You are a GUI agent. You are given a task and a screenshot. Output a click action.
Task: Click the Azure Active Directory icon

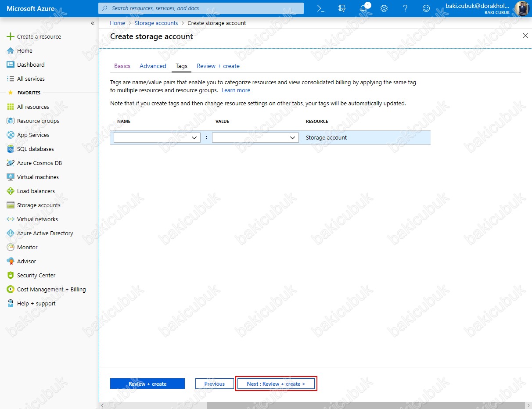(x=11, y=233)
